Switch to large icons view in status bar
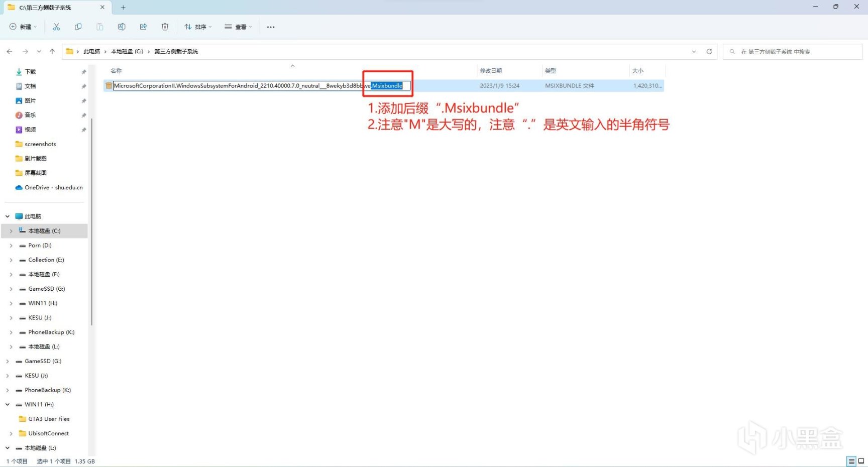The width and height of the screenshot is (868, 467). [x=861, y=461]
